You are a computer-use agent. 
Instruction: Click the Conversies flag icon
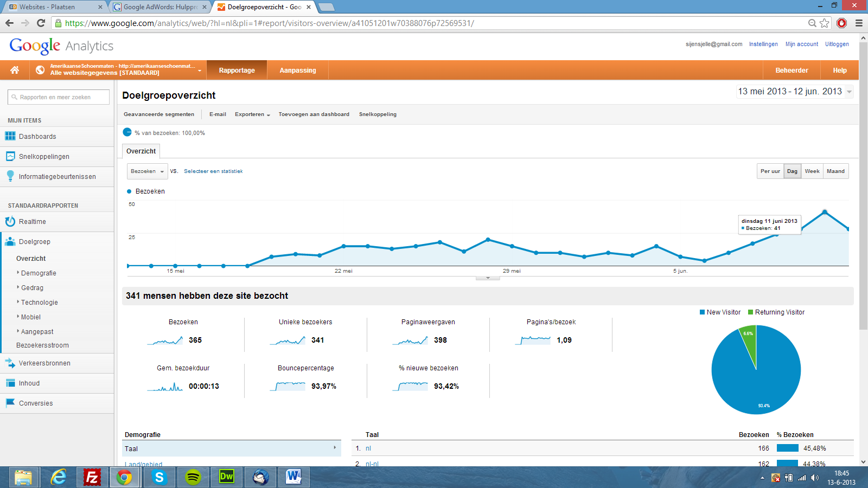click(10, 403)
